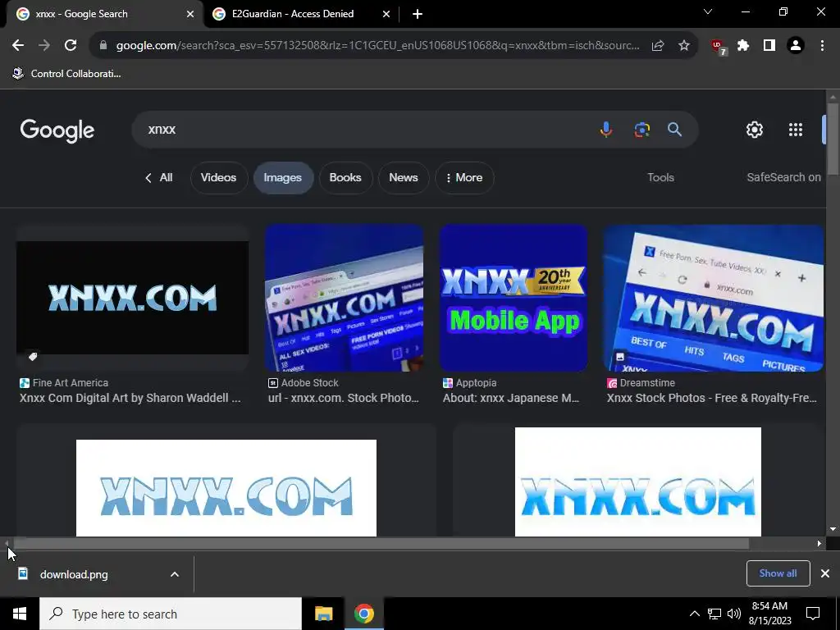Open the Extensions puzzle-piece menu
This screenshot has width=840, height=630.
click(743, 46)
